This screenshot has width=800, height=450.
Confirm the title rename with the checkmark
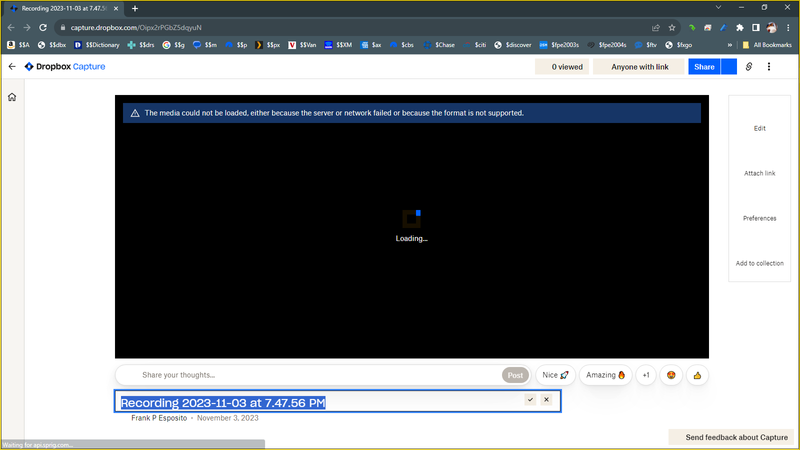coord(530,399)
